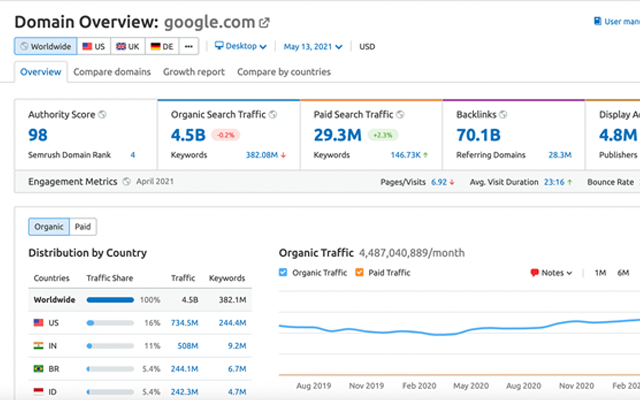
Task: Open the May 13, 2021 date dropdown
Action: pyautogui.click(x=313, y=47)
